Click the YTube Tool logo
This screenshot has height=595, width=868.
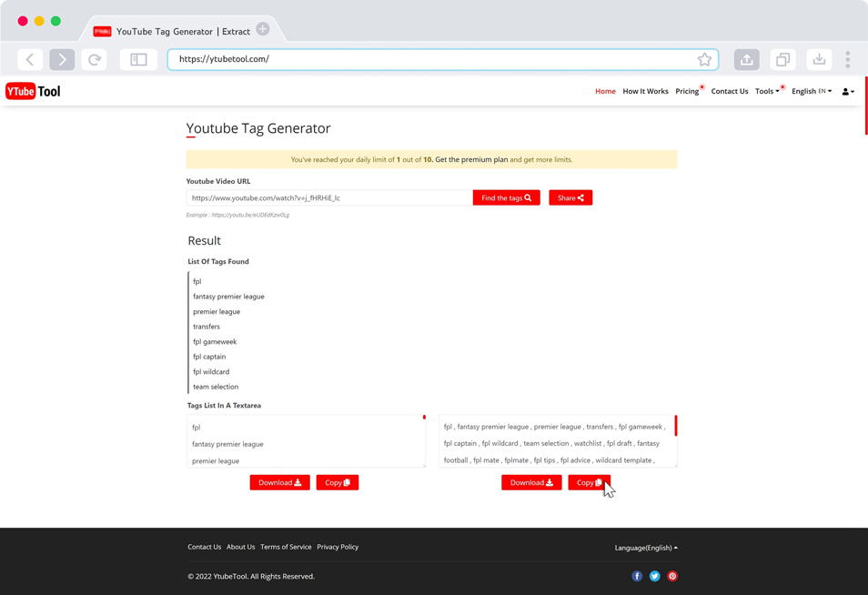click(33, 91)
